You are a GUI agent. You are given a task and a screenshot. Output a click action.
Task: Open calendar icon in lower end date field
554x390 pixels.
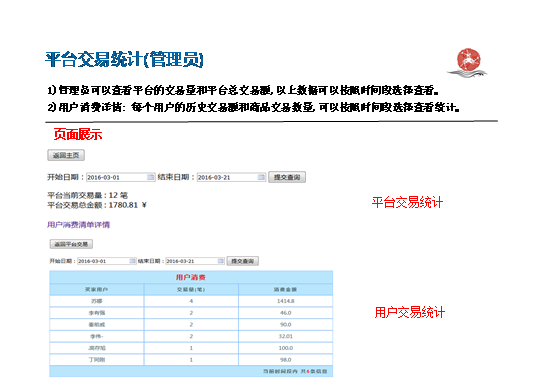pos(221,261)
